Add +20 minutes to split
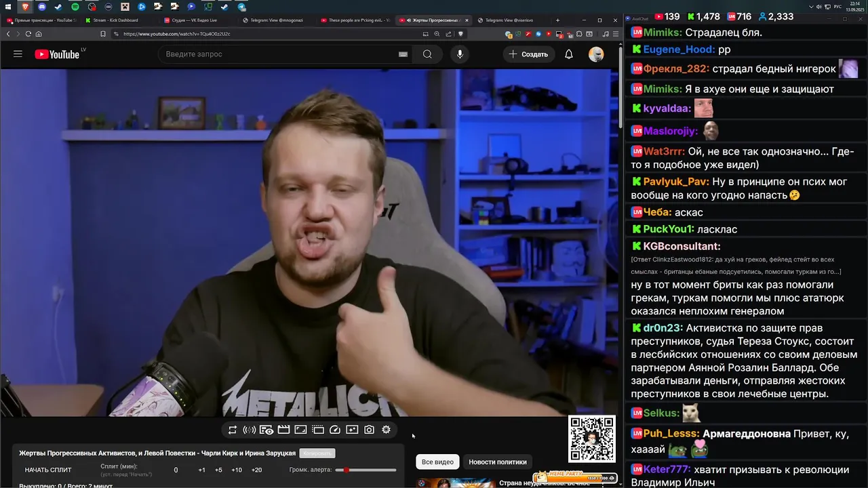The image size is (868, 488). [256, 470]
